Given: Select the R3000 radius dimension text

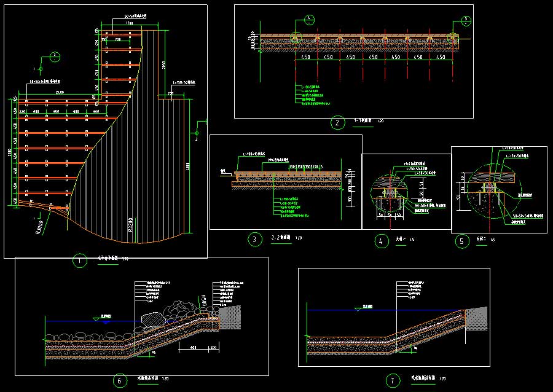Looking at the screenshot, I should (x=39, y=227).
